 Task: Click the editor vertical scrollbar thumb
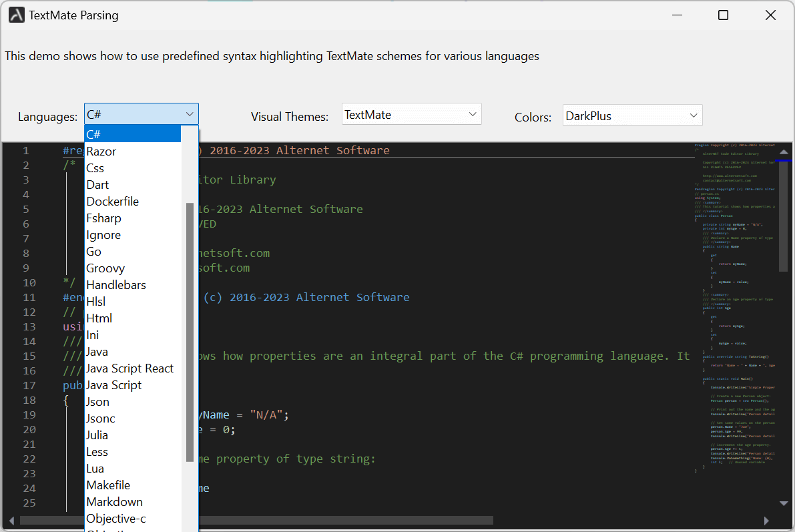tap(784, 217)
